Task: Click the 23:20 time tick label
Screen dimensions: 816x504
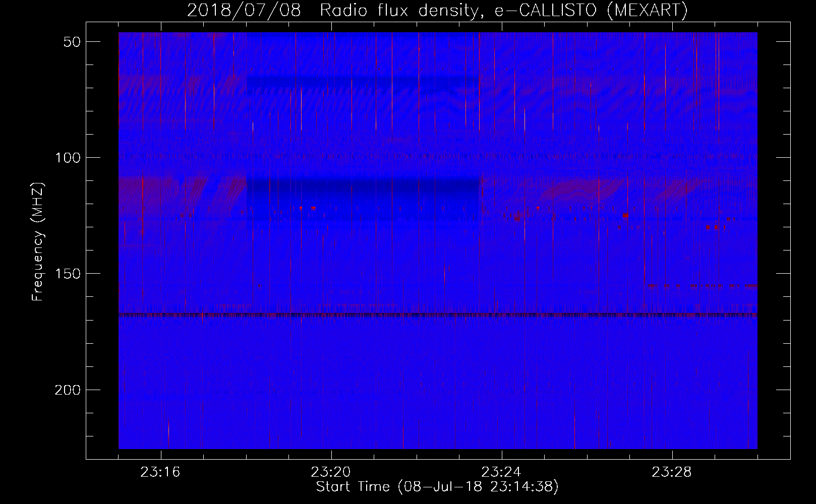Action: [x=331, y=472]
